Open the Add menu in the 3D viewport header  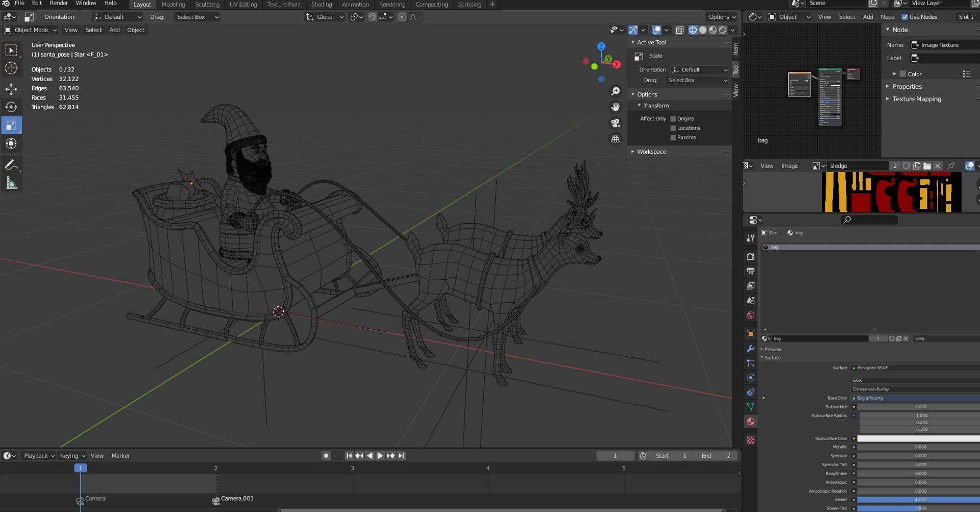coord(114,30)
